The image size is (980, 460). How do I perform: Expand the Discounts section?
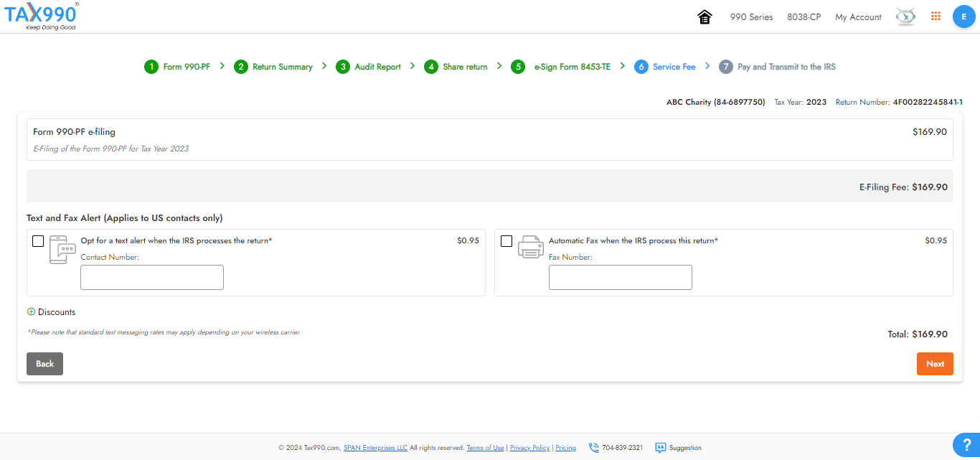coord(51,312)
